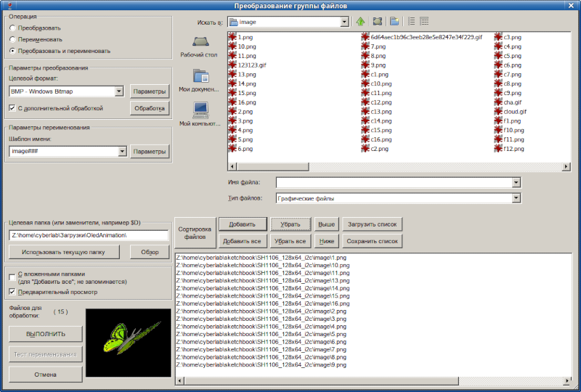
Task: Select the file icon for c2.png
Action: 365,149
